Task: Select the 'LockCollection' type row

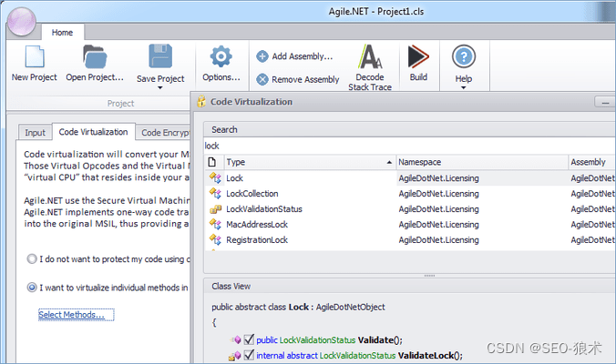Action: [x=410, y=193]
